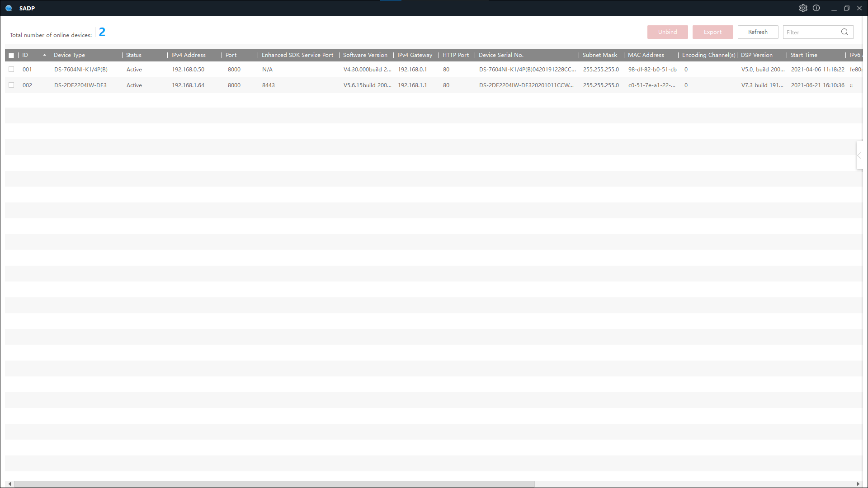This screenshot has width=868, height=488.
Task: Sort by IPv4 Address column header
Action: tap(188, 55)
